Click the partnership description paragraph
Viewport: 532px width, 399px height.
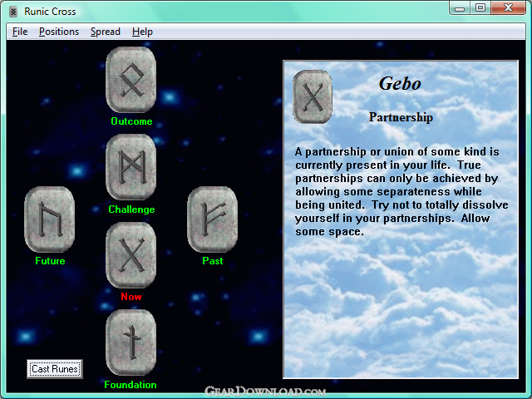click(401, 192)
